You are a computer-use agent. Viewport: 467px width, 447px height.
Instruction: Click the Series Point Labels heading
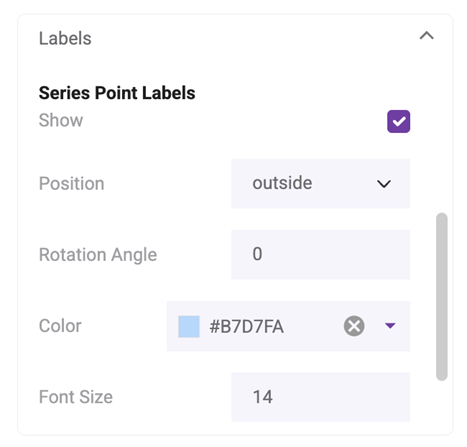tap(117, 93)
